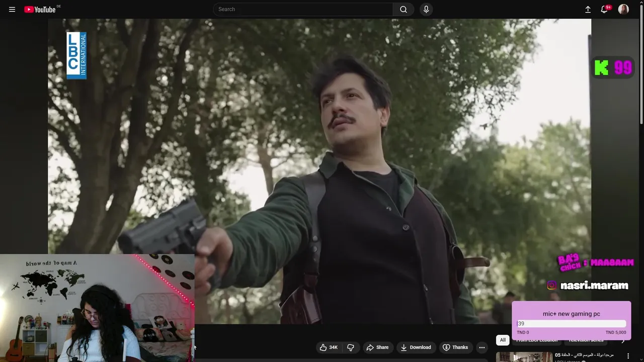Dislike the video with thumbs-down
This screenshot has width=644, height=362.
coord(351,347)
